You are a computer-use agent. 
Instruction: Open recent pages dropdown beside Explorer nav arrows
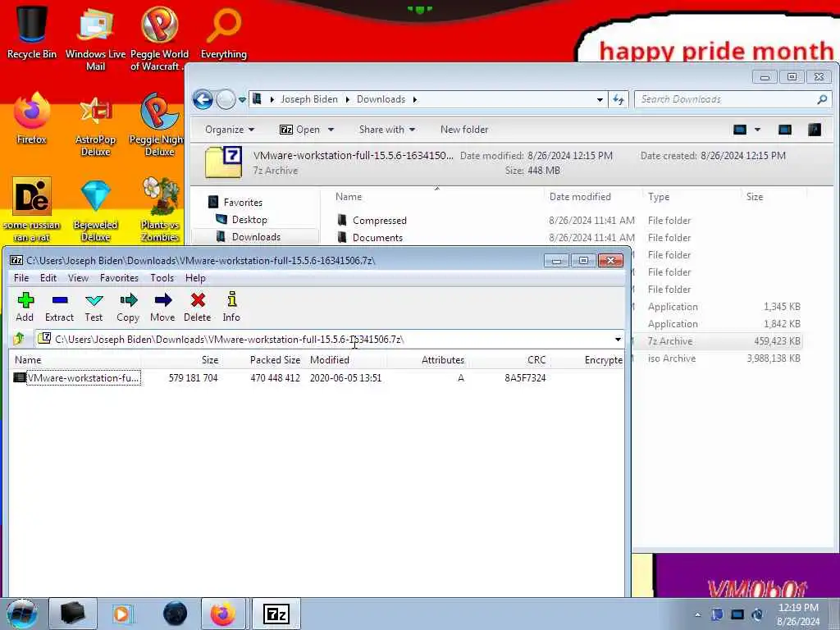click(242, 99)
